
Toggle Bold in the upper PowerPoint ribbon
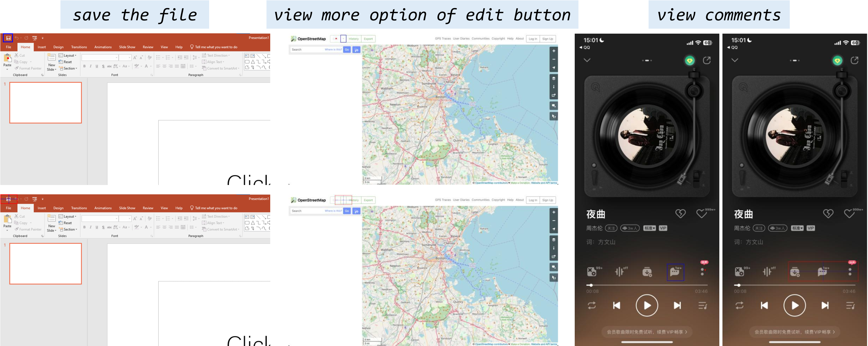click(x=84, y=66)
